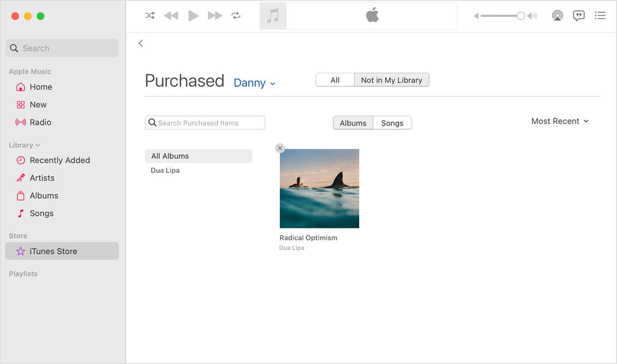Show the lyrics panel
This screenshot has height=364, width=617.
click(x=579, y=15)
